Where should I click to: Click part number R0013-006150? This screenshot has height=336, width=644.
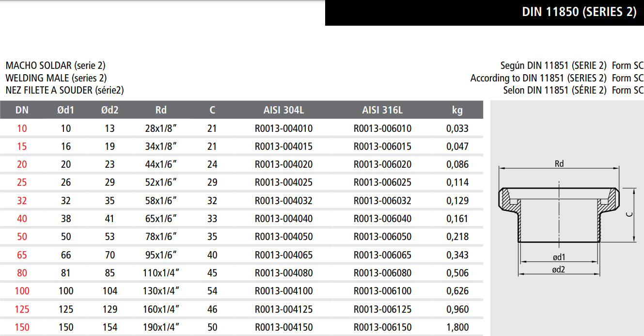point(382,327)
